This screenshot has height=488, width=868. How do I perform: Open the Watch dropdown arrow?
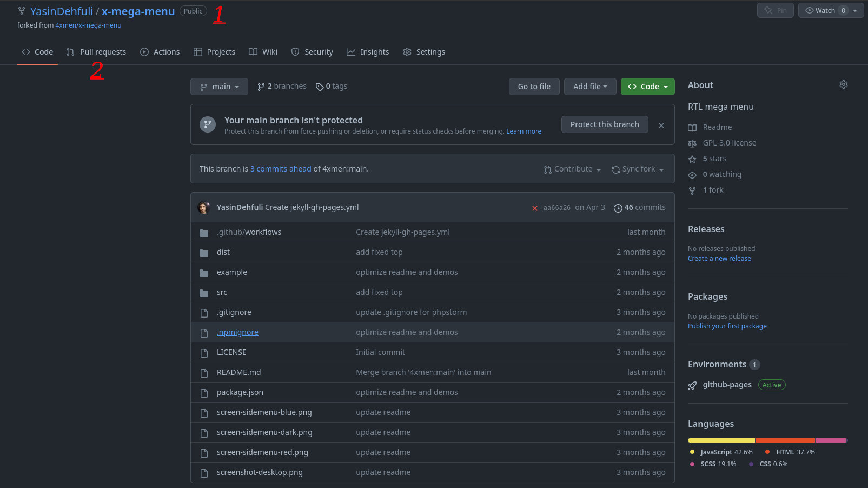tap(855, 10)
